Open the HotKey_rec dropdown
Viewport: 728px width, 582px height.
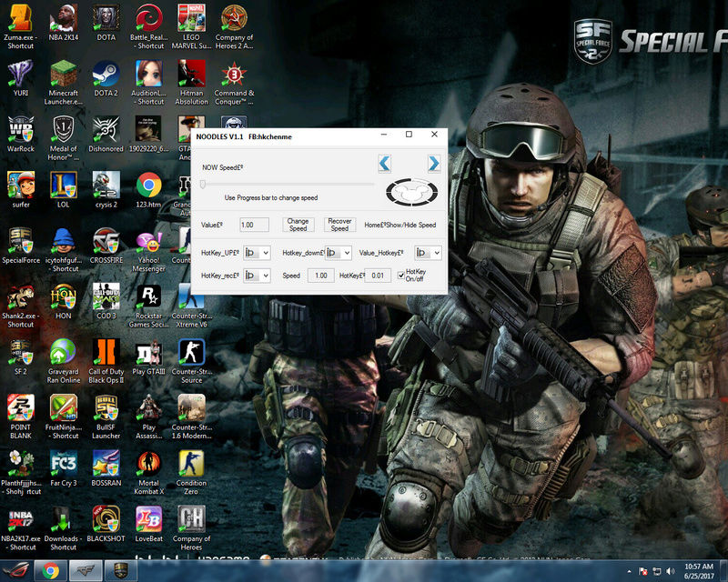257,276
